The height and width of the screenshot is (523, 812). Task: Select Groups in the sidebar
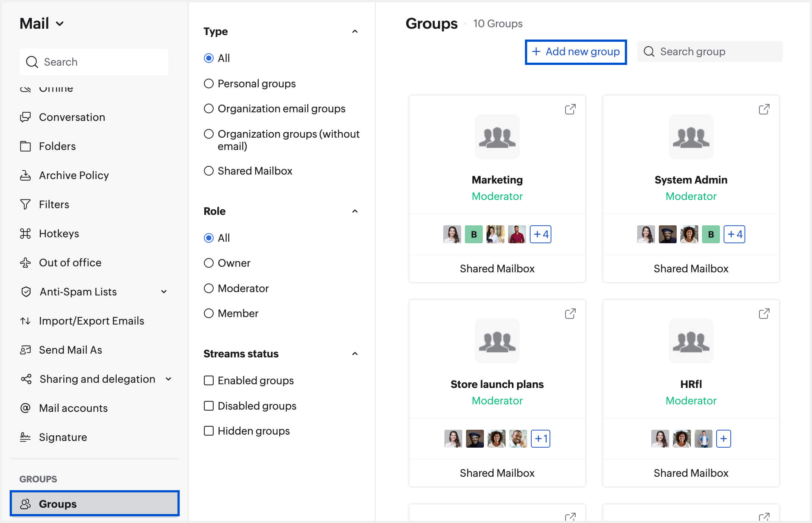(57, 504)
